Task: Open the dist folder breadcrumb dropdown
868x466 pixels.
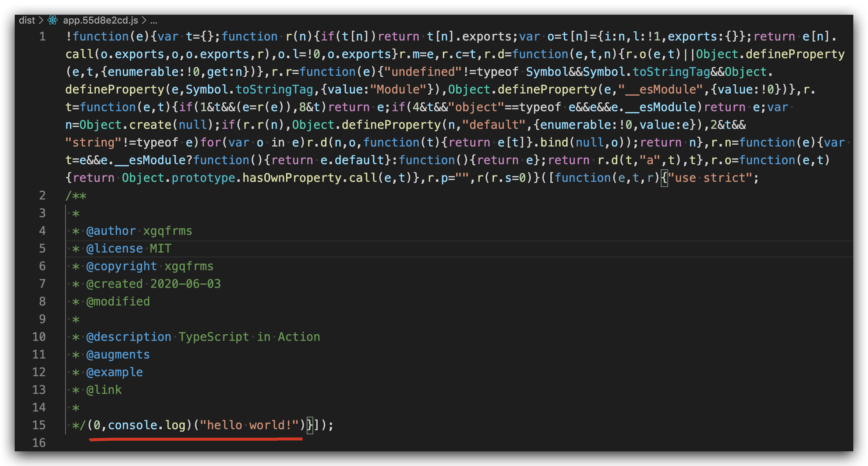Action: point(27,20)
